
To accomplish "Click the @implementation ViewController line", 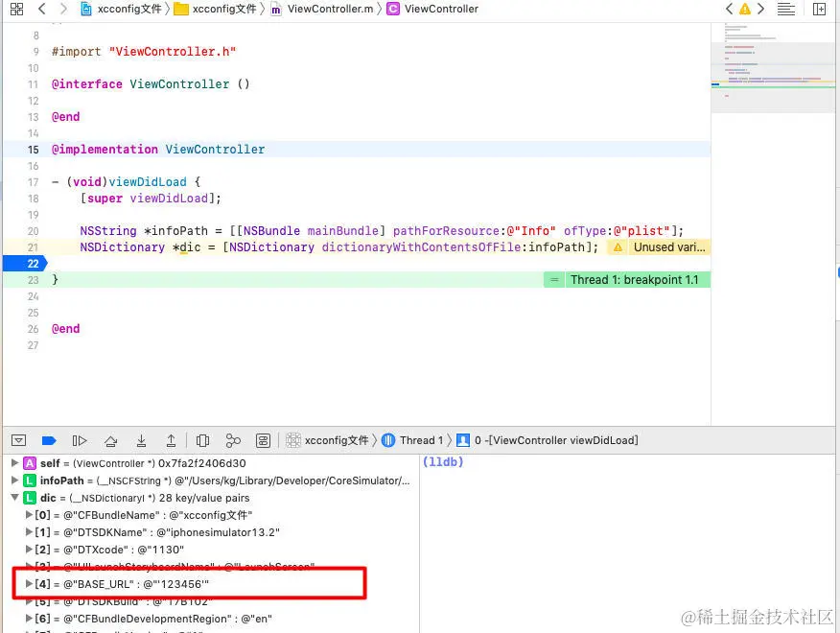I will [x=158, y=150].
